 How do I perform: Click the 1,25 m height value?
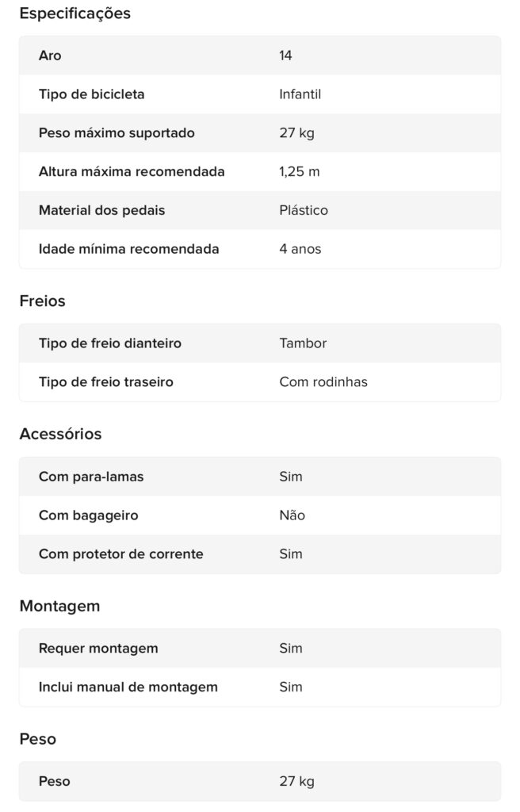pos(299,171)
